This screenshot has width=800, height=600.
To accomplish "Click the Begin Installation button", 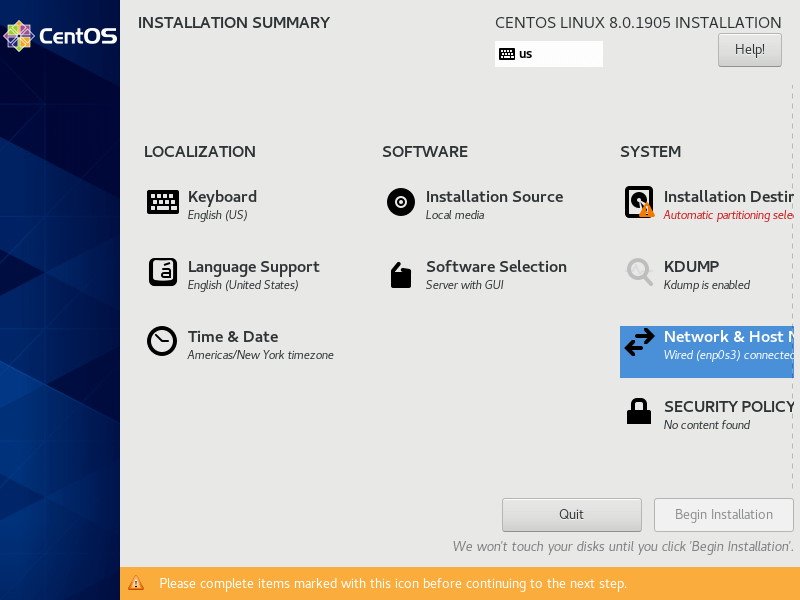I will pos(723,515).
